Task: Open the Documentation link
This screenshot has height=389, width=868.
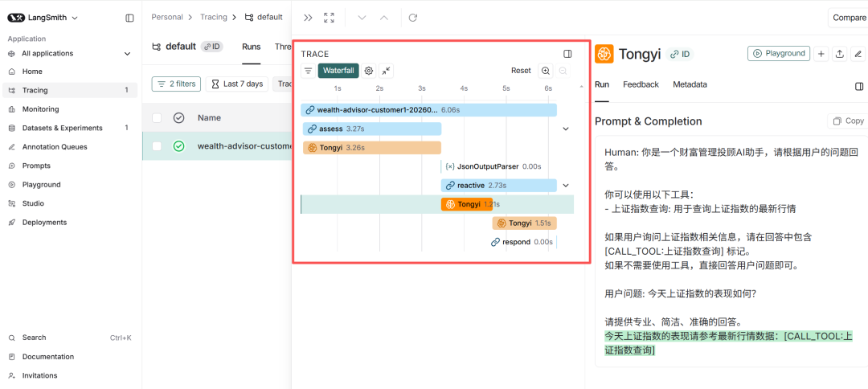Action: (x=47, y=357)
